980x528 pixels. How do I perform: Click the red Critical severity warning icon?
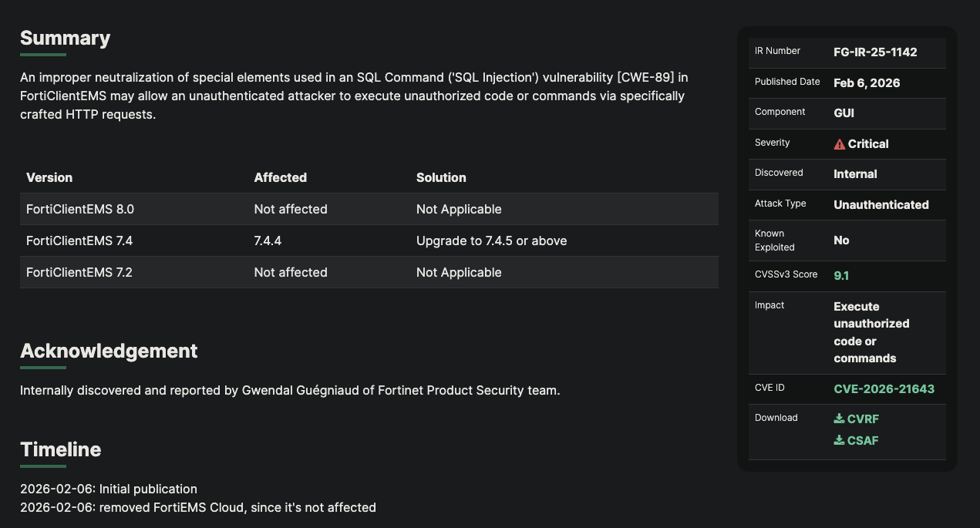coord(840,144)
